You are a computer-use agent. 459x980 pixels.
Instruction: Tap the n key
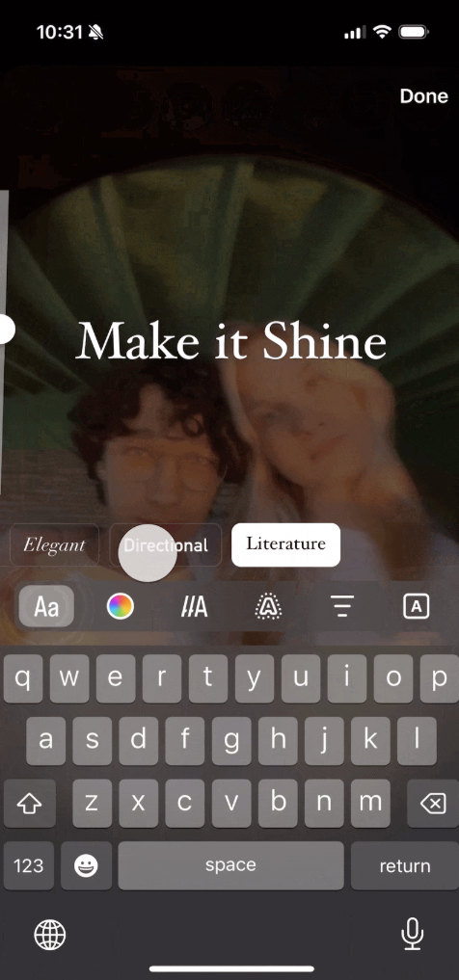323,803
